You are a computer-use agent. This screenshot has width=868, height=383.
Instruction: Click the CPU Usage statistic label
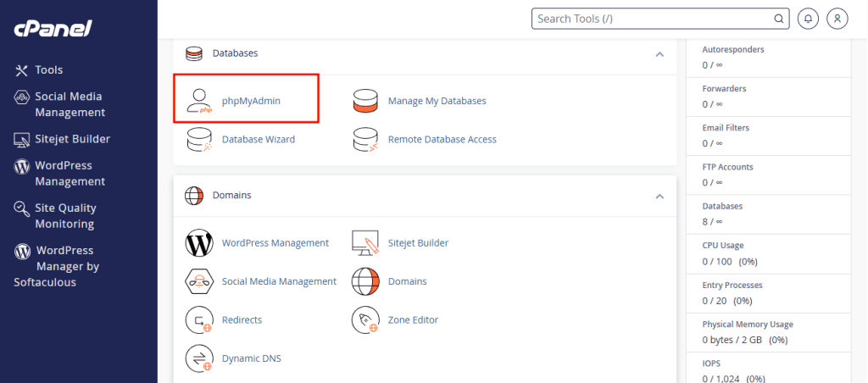(723, 245)
